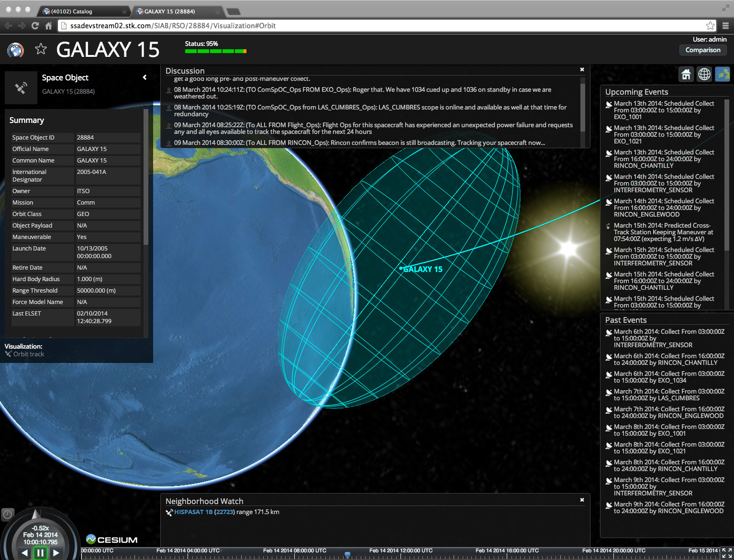Click the Cesium logo

(112, 539)
